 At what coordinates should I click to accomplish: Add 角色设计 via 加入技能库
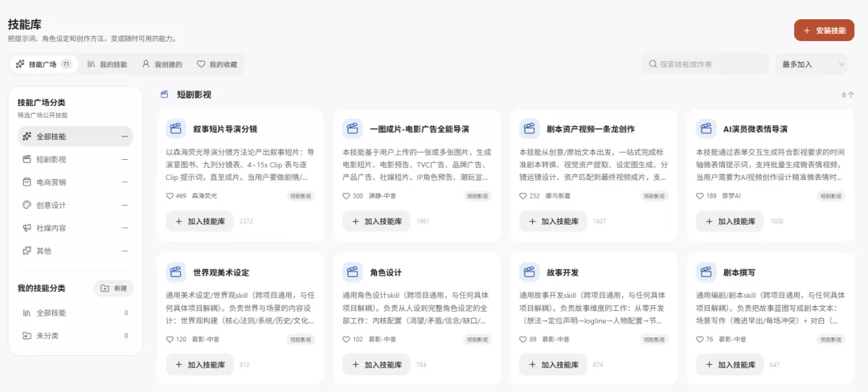tap(376, 365)
